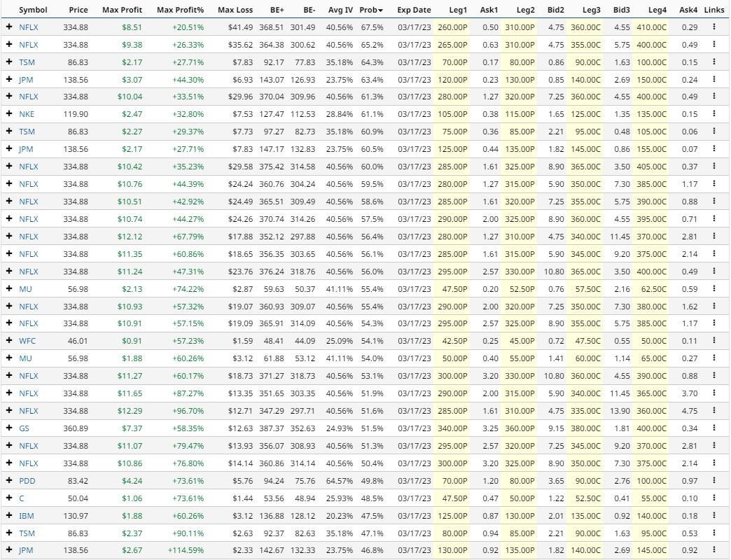Sort by Max Profit% column header

click(x=181, y=10)
